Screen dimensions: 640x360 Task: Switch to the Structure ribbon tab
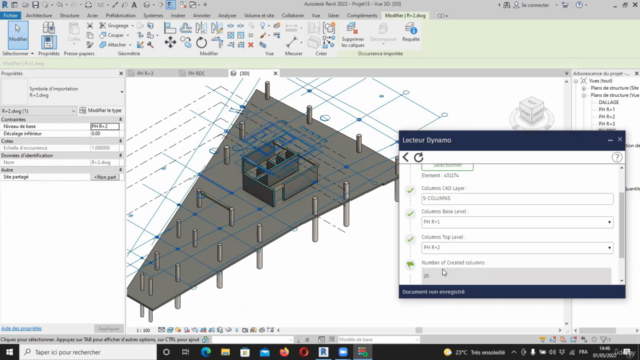pyautogui.click(x=69, y=16)
